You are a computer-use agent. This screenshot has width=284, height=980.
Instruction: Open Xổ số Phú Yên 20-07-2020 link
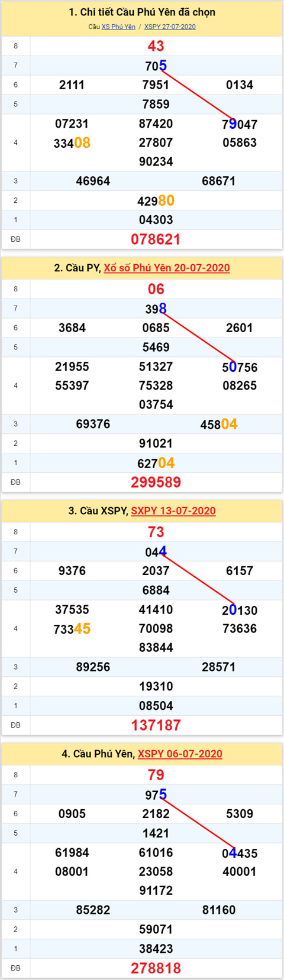tap(167, 268)
